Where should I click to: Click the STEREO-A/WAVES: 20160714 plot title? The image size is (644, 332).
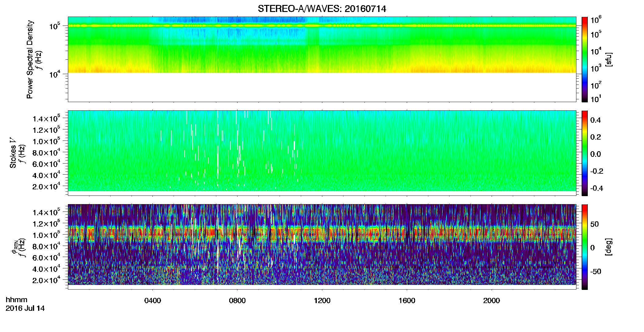322,9
